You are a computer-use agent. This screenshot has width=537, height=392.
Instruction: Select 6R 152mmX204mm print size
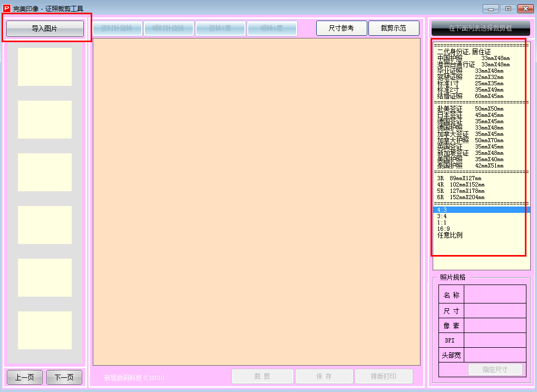pos(481,197)
